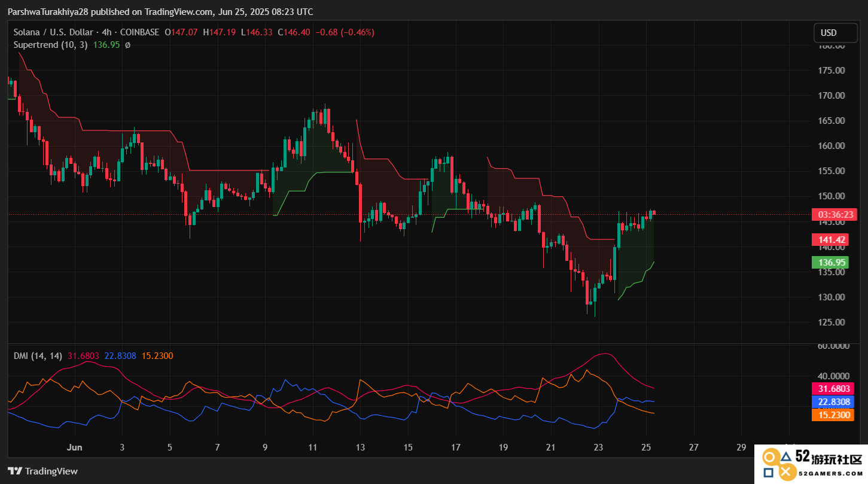Click the ø symbol beside Supertrend value
868x484 pixels.
pos(127,45)
